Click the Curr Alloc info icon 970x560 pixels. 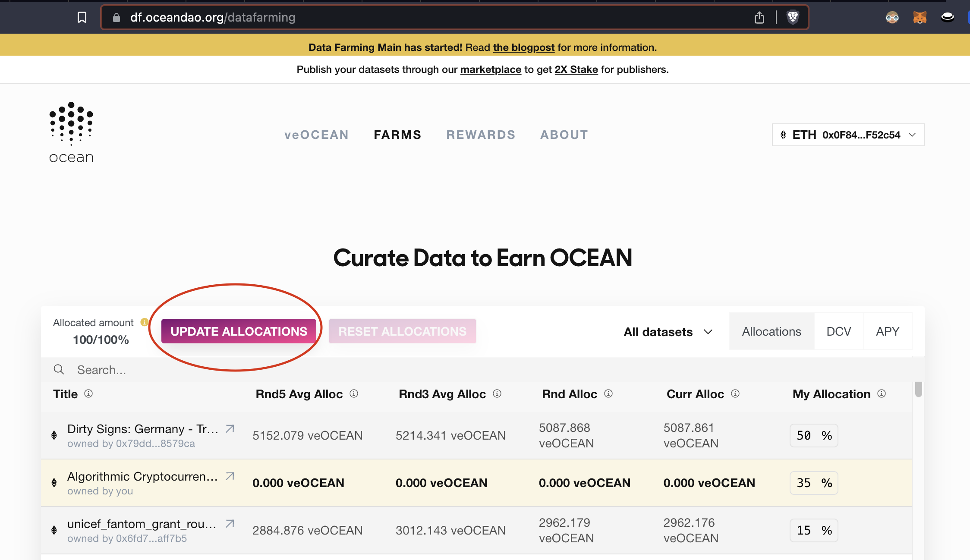click(735, 393)
